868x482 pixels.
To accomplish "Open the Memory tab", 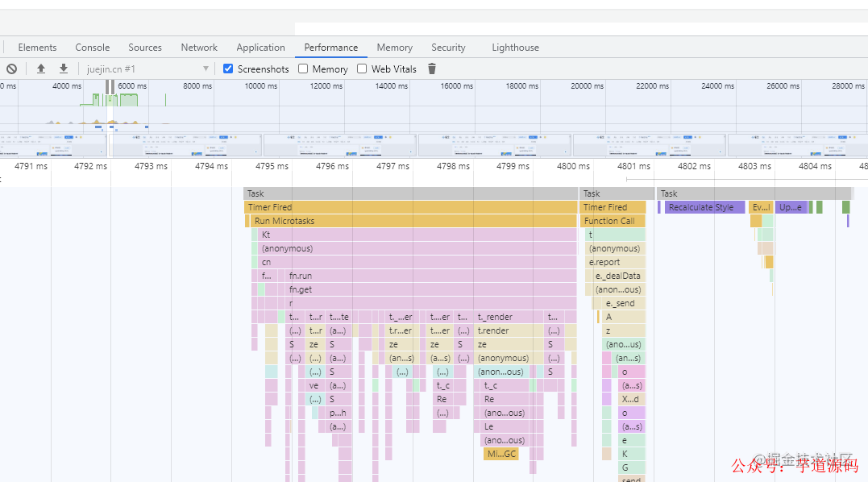I will pyautogui.click(x=395, y=48).
